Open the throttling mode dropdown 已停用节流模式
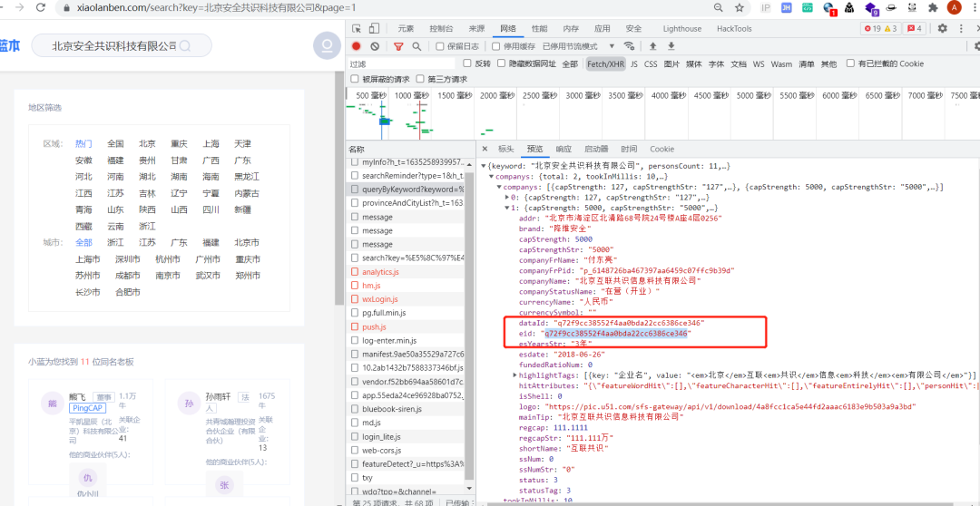 [x=578, y=46]
